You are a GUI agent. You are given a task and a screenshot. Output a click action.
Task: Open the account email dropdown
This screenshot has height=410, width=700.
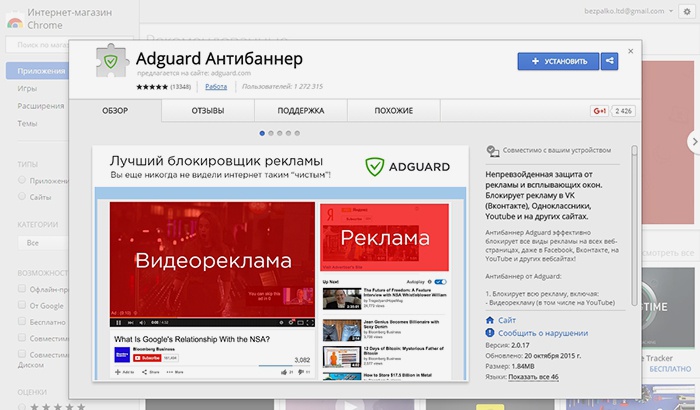[628, 11]
